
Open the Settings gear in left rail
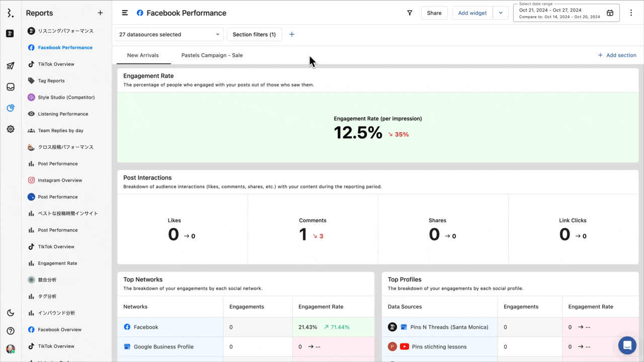(11, 129)
